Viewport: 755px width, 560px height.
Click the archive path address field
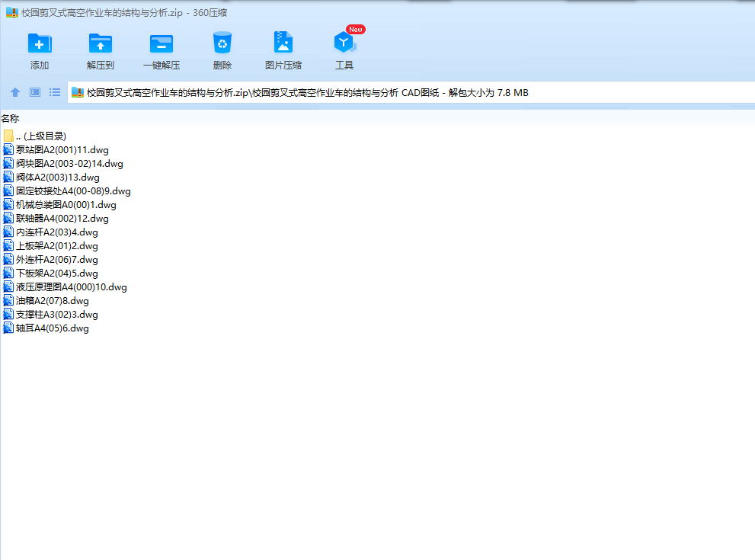tap(411, 92)
